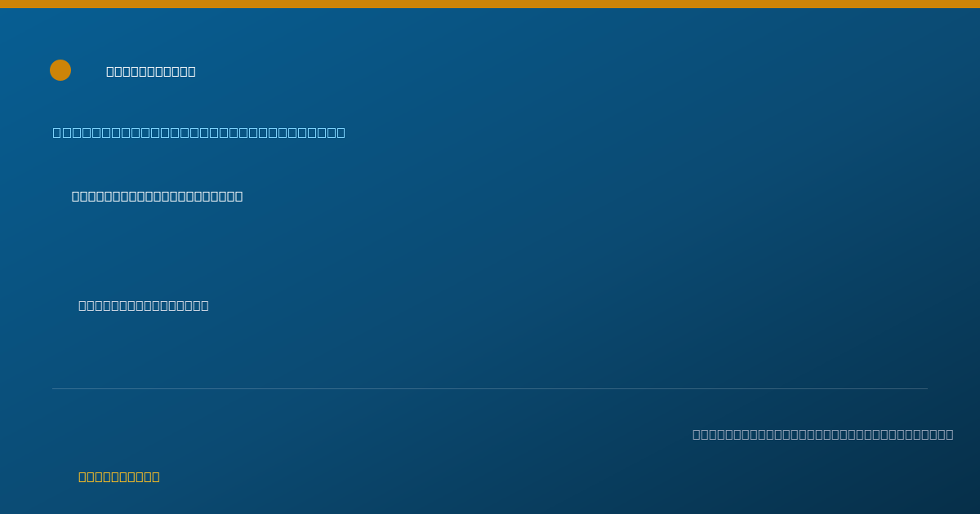Select the white title text beside the orange circle
Viewport: 980px width, 514px height.
[151, 71]
